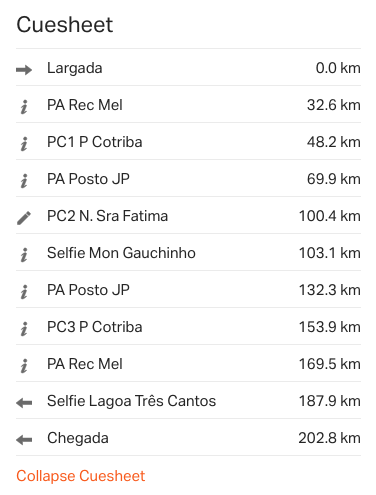
Task: Select PA Rec Mel cue at 169.5 km
Action: [188, 363]
